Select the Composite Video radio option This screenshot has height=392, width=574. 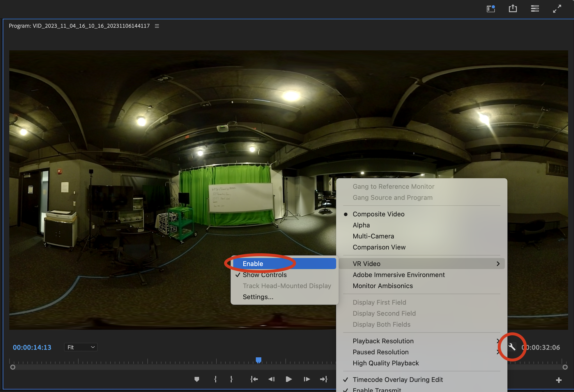(x=421, y=214)
